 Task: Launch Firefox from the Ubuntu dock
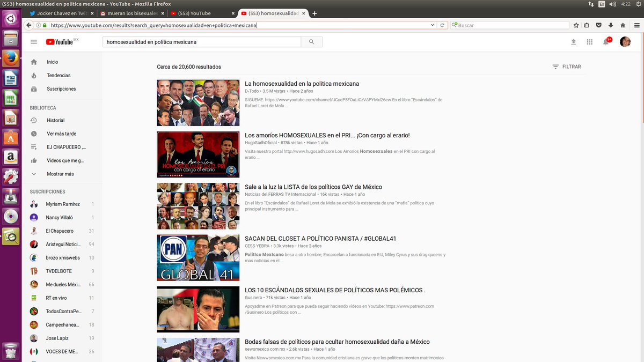11,58
